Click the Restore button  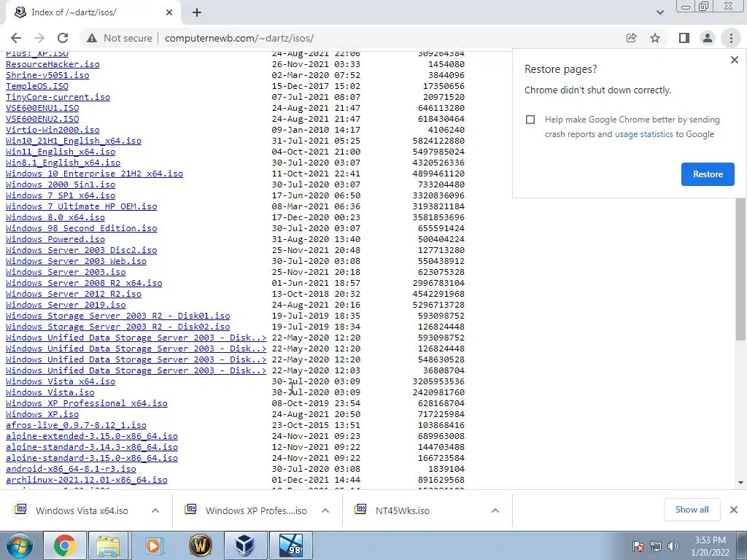(x=708, y=174)
